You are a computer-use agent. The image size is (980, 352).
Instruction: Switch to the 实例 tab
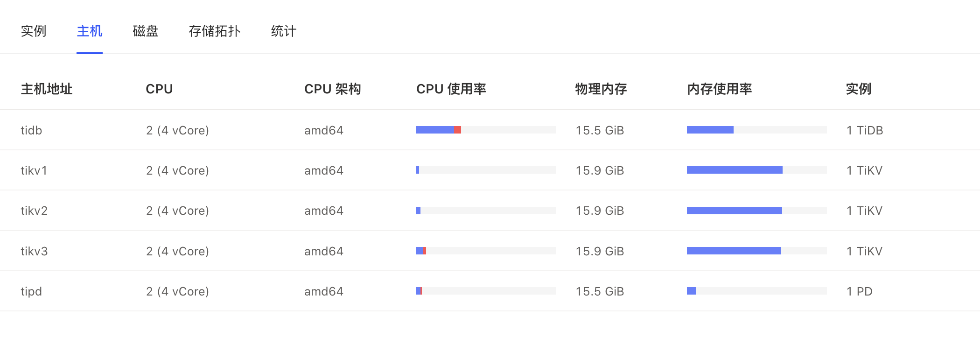click(x=34, y=31)
